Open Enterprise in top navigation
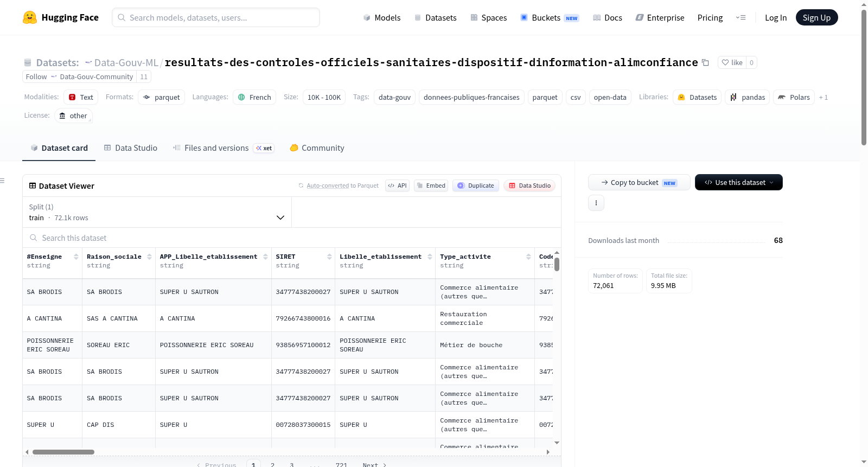 click(x=660, y=17)
